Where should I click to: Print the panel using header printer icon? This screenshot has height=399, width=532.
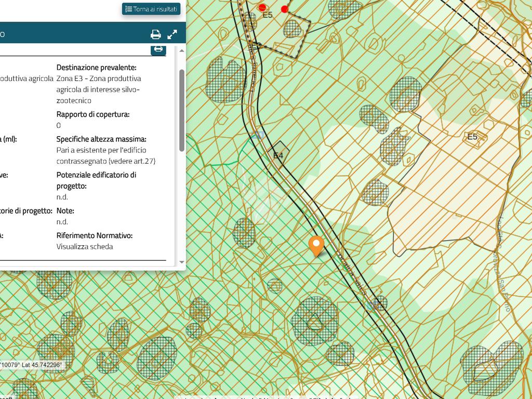point(155,34)
